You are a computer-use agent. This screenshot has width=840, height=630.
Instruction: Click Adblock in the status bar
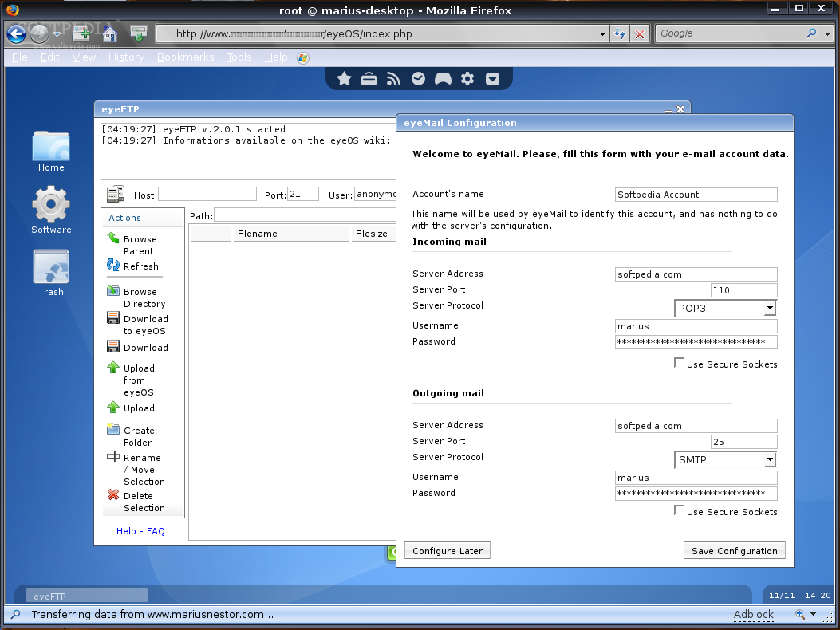pos(754,614)
